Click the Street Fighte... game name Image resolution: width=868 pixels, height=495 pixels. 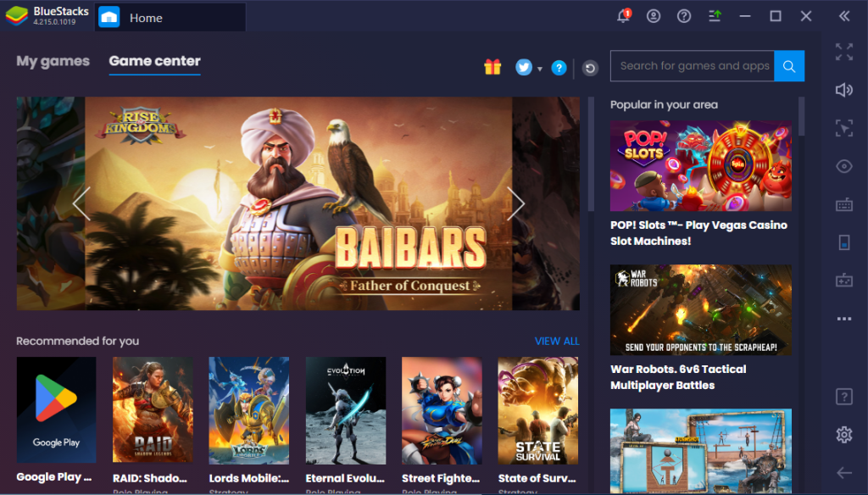[x=441, y=478]
